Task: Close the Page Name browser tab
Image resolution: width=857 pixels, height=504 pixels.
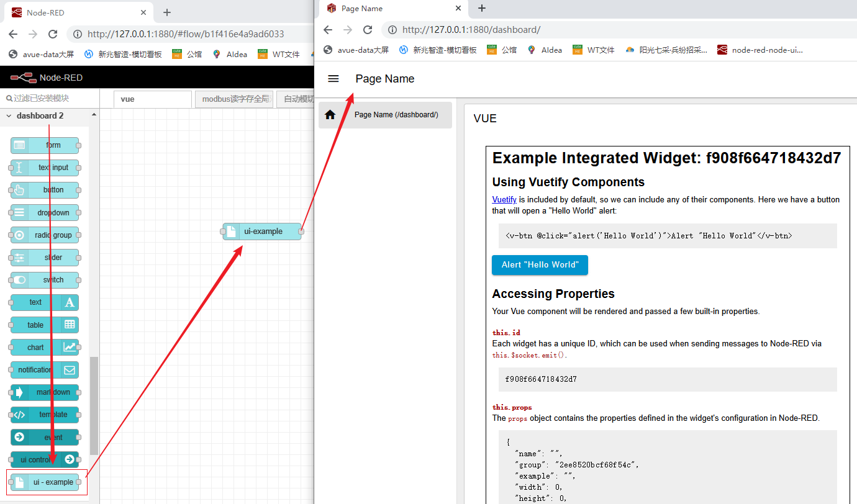Action: point(458,9)
